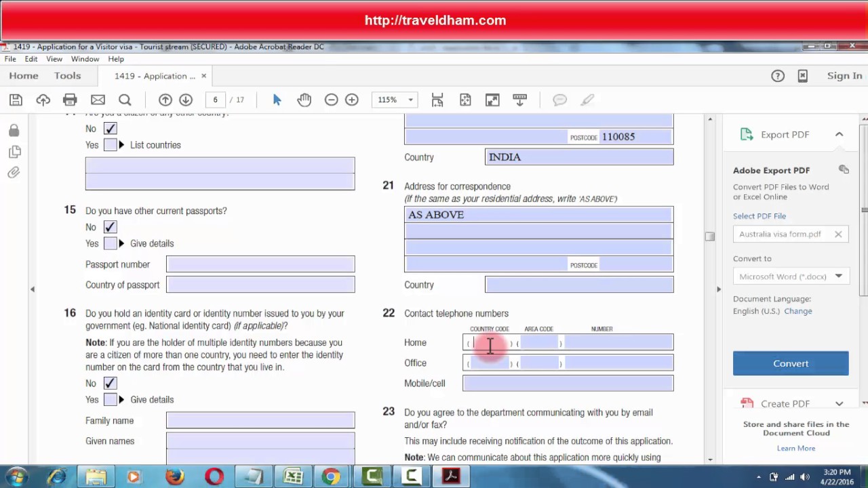Expand the Create PDF section
Image resolution: width=868 pixels, height=488 pixels.
click(839, 403)
